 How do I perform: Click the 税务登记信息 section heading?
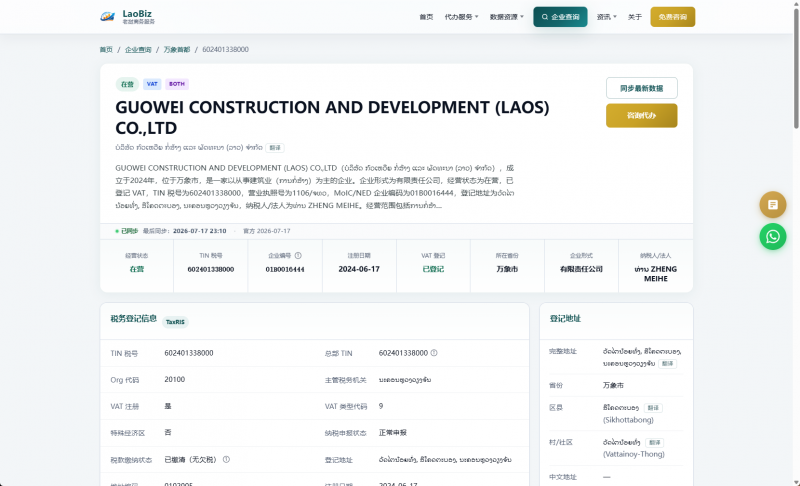[134, 319]
